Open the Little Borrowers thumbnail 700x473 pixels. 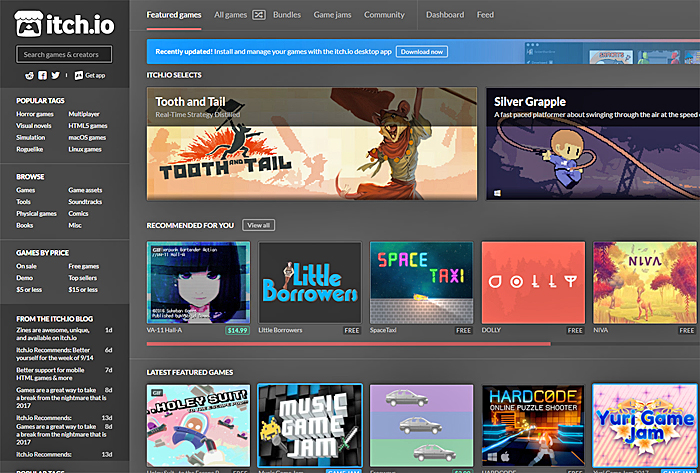click(310, 282)
